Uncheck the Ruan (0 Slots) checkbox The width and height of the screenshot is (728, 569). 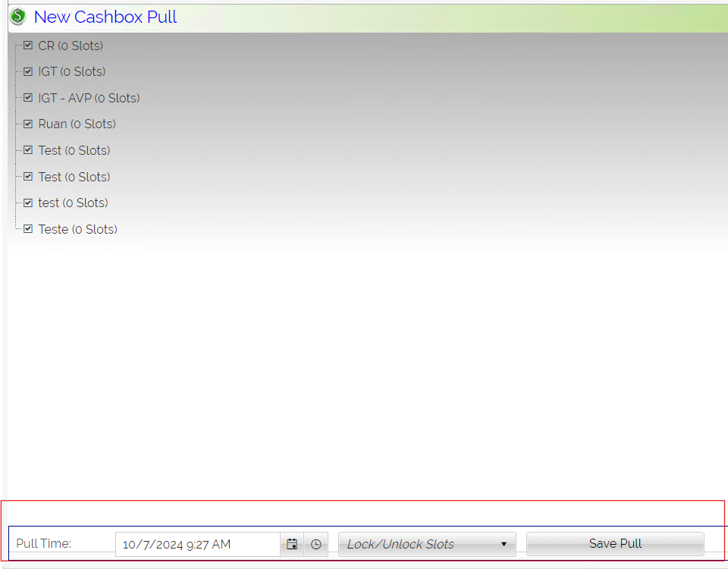tap(28, 124)
